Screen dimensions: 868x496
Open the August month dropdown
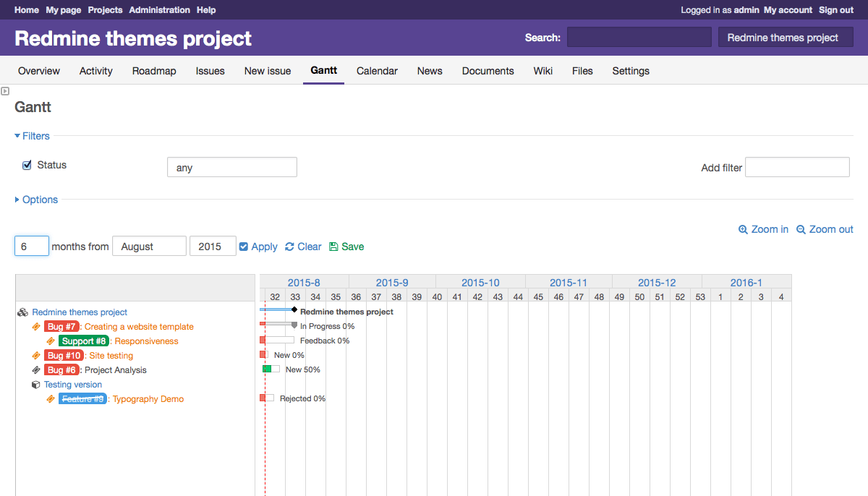(149, 246)
